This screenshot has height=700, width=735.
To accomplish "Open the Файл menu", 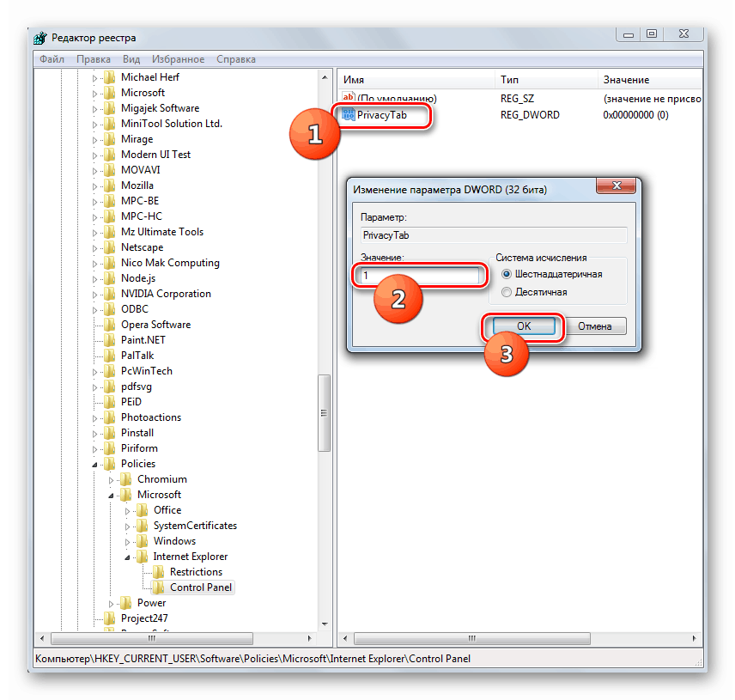I will (52, 59).
